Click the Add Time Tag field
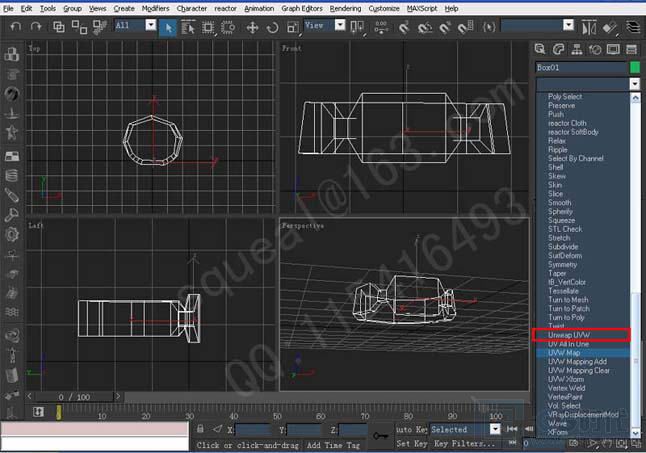646x453 pixels. pos(333,445)
